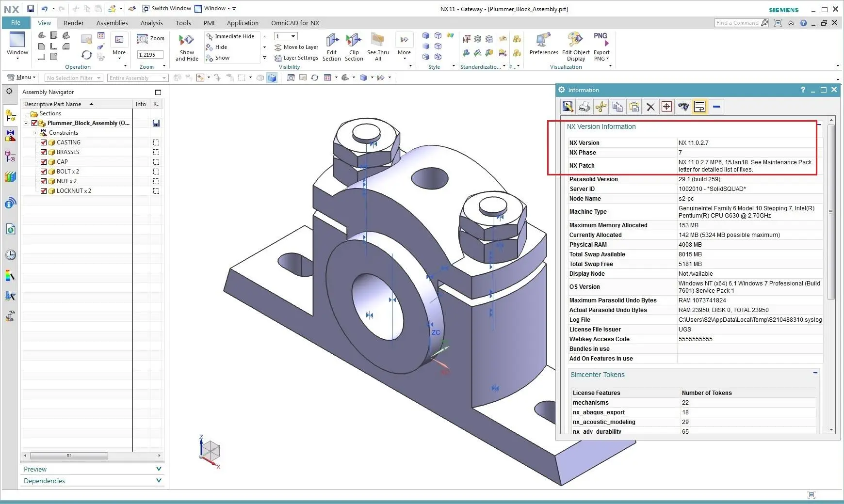
Task: Toggle checkbox for BRASSES component
Action: click(x=44, y=152)
